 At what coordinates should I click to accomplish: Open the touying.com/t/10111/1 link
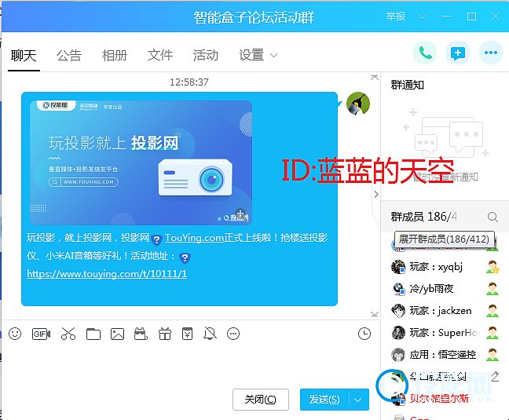107,274
